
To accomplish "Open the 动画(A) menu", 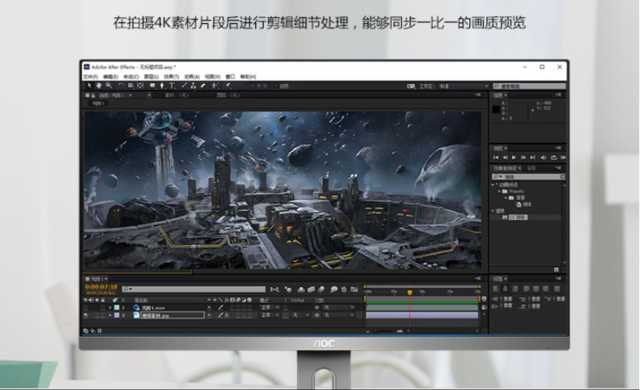I will tap(192, 77).
